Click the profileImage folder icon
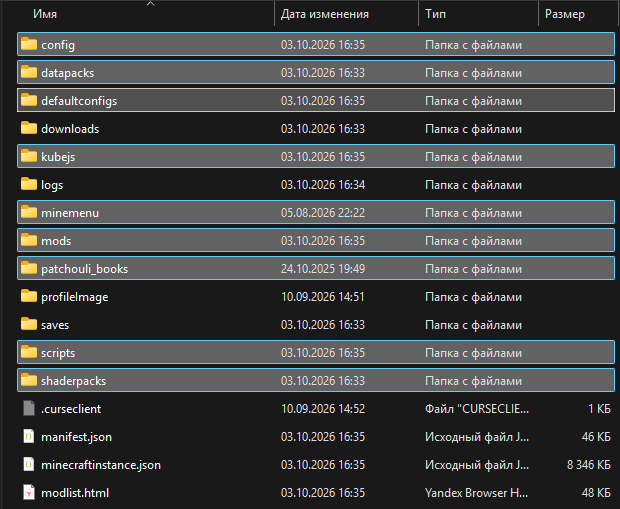 click(29, 296)
